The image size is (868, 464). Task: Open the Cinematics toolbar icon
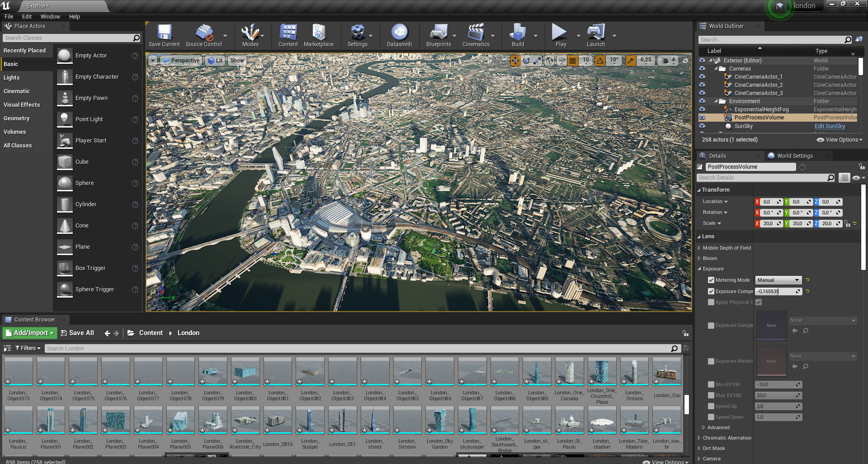476,35
